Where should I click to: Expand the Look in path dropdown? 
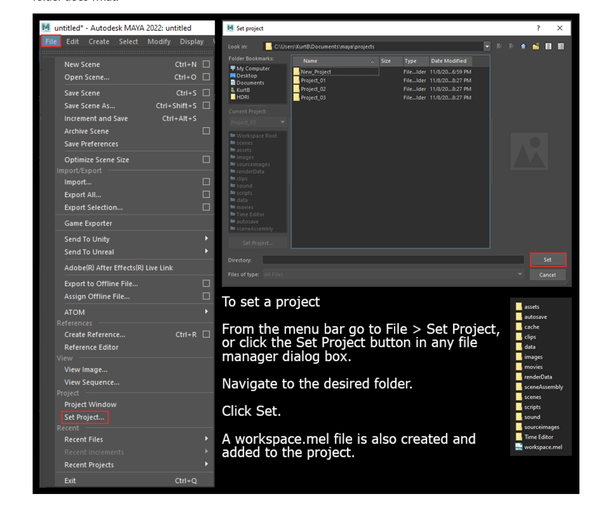(x=487, y=46)
